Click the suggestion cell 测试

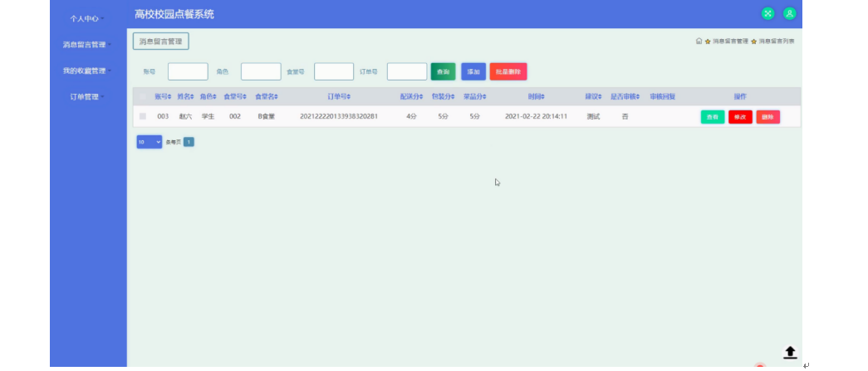tap(593, 117)
